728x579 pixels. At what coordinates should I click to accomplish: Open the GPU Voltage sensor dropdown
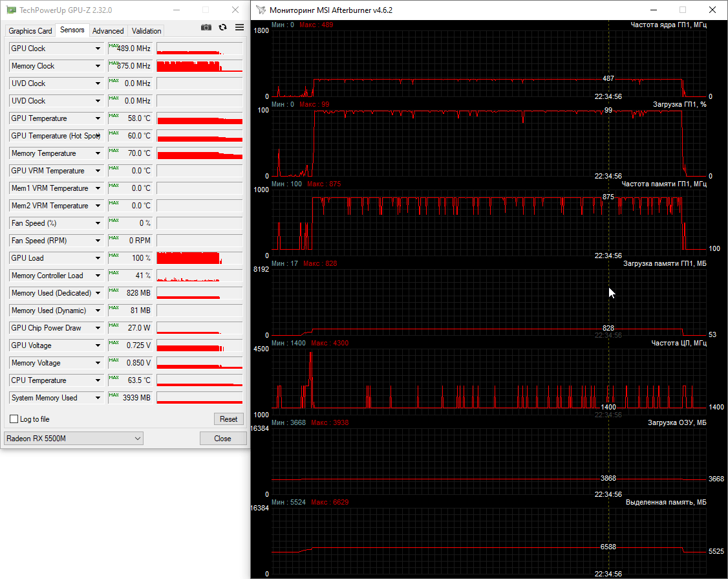click(x=98, y=345)
